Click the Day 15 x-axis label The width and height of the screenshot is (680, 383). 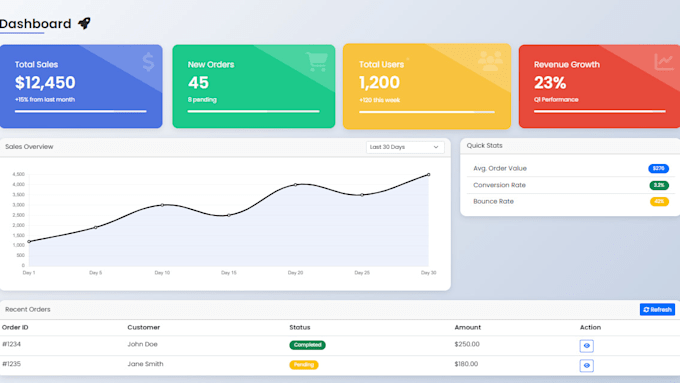(x=229, y=273)
